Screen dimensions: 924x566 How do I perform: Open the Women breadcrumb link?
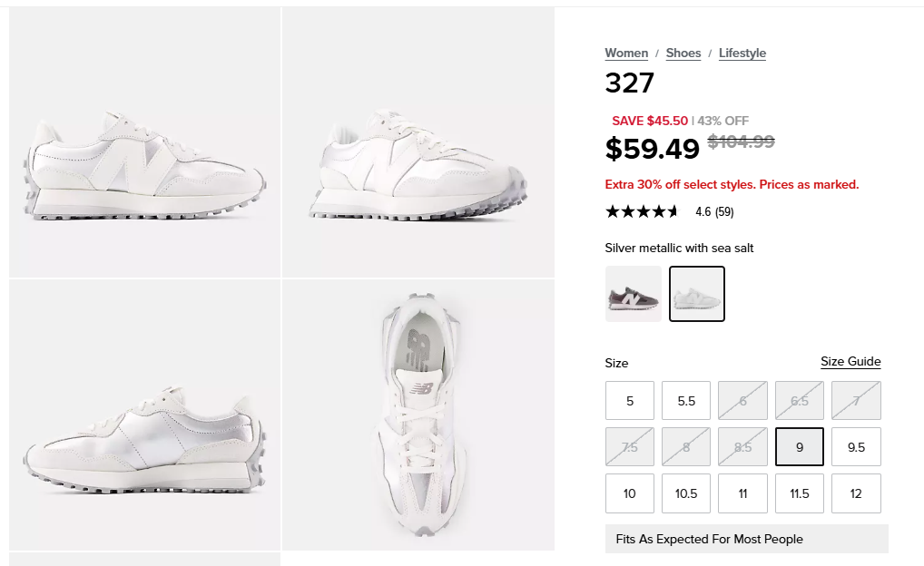tap(626, 54)
